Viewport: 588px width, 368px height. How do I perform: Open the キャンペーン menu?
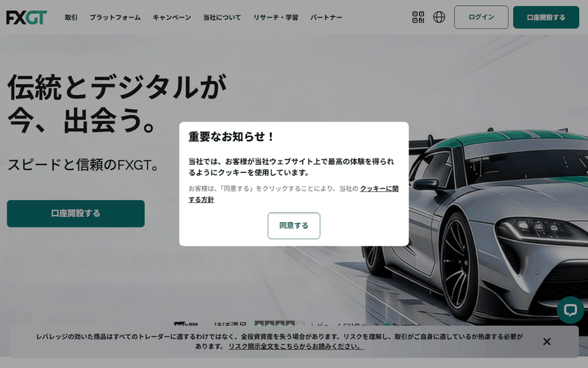pos(172,17)
